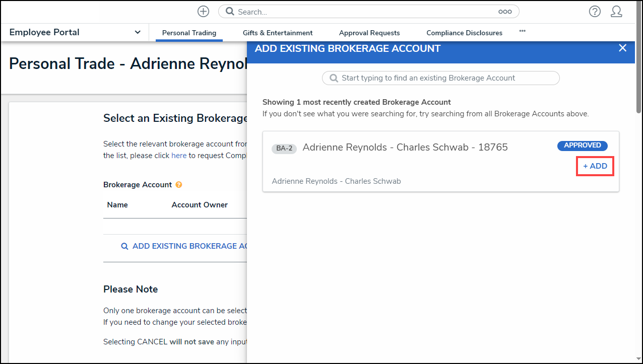The width and height of the screenshot is (643, 364).
Task: Open the user profile icon
Action: [616, 12]
